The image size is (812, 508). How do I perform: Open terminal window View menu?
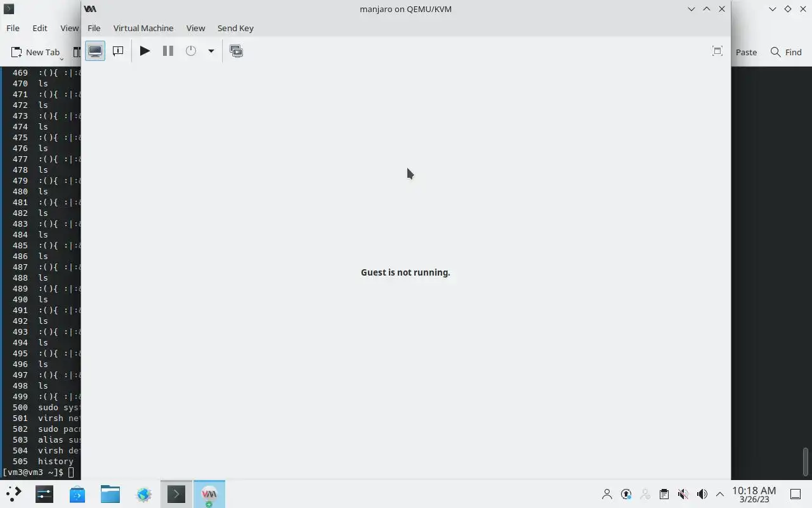tap(69, 28)
